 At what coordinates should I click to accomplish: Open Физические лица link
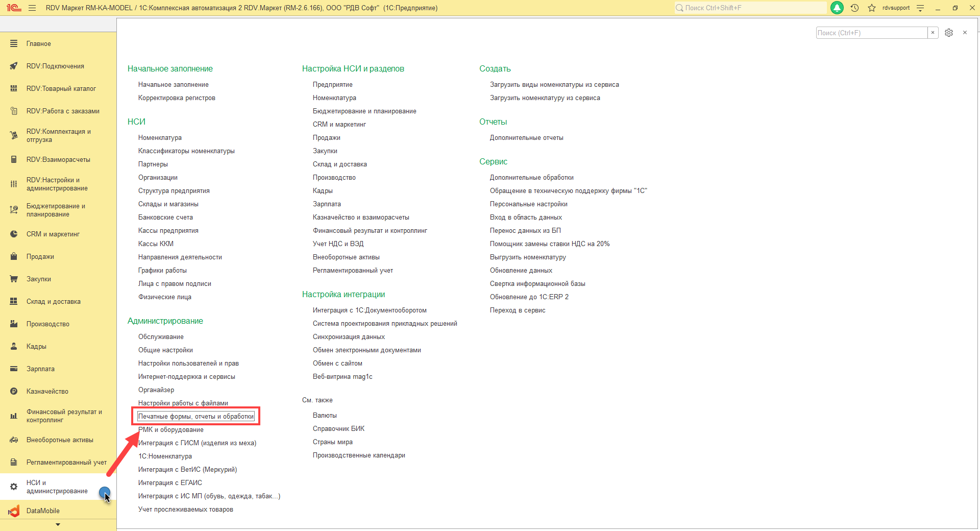pos(165,297)
